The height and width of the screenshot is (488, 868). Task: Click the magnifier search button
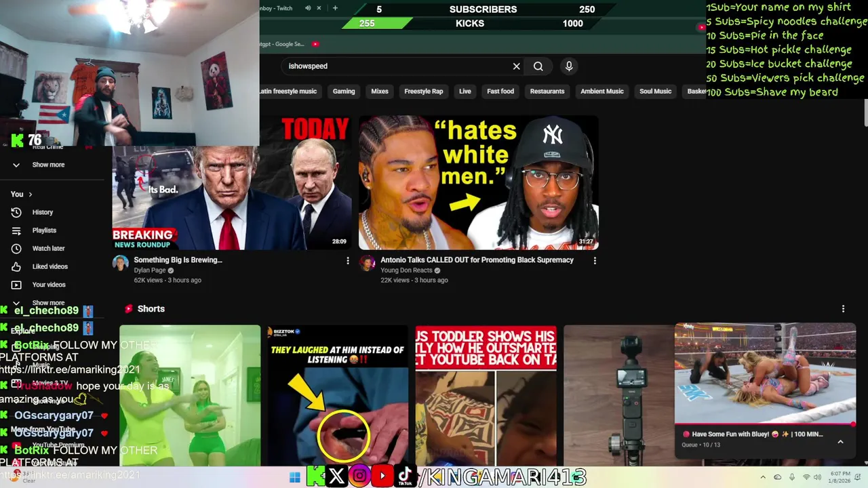coord(538,66)
